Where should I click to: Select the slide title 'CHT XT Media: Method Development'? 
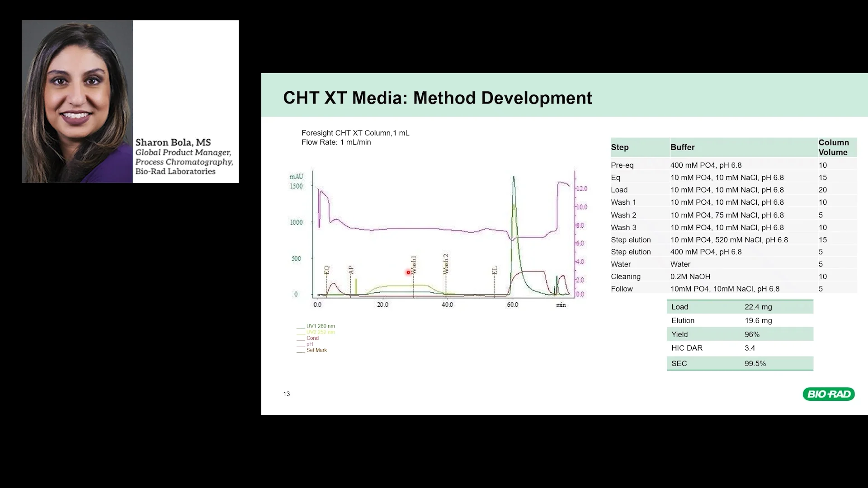(x=437, y=98)
